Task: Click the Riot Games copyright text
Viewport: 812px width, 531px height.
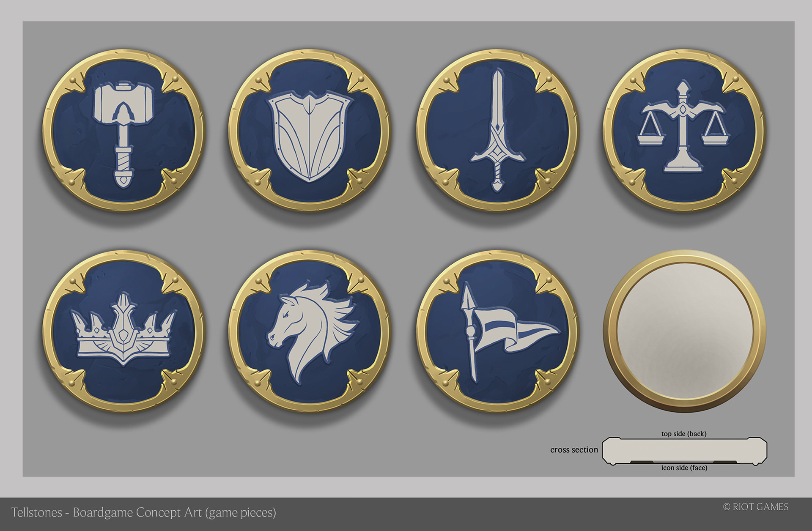Action: point(756,507)
